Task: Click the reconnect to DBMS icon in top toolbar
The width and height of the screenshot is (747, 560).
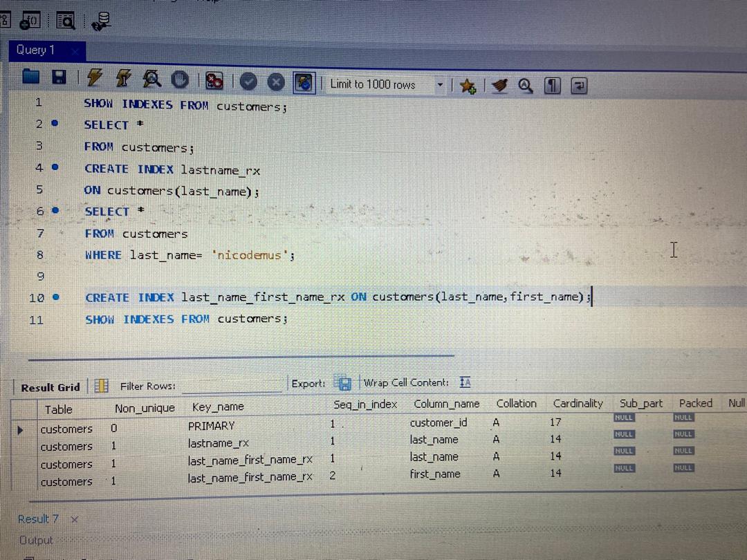Action: [x=102, y=21]
